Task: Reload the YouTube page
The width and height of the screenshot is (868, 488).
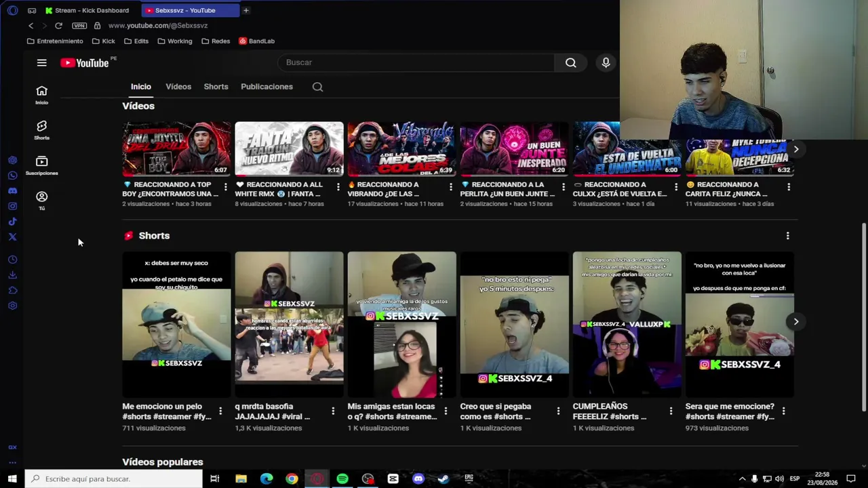Action: coord(58,26)
